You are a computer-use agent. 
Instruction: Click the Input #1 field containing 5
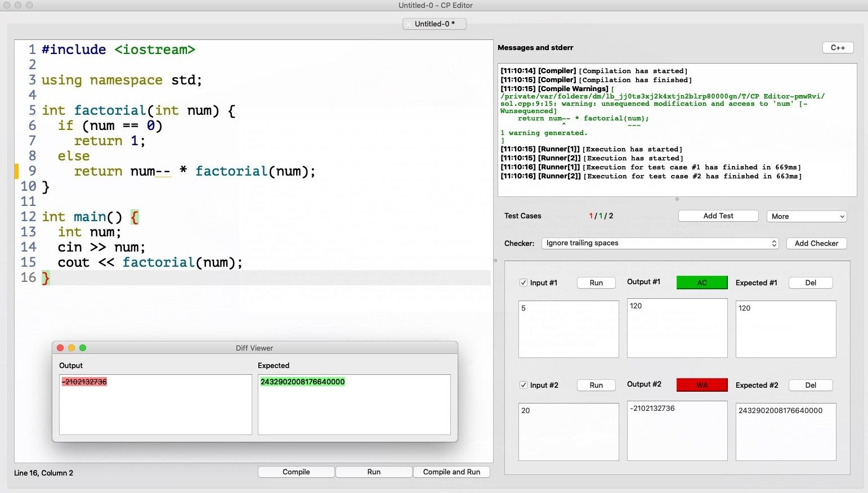point(569,329)
